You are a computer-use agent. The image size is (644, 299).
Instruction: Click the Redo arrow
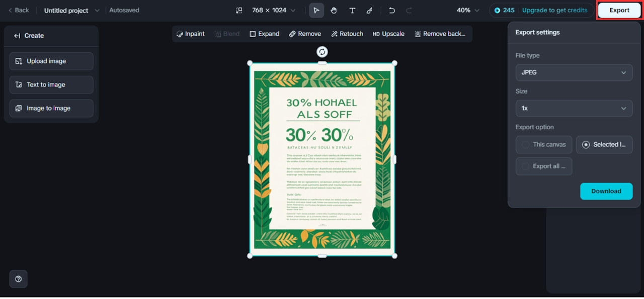[x=409, y=10]
